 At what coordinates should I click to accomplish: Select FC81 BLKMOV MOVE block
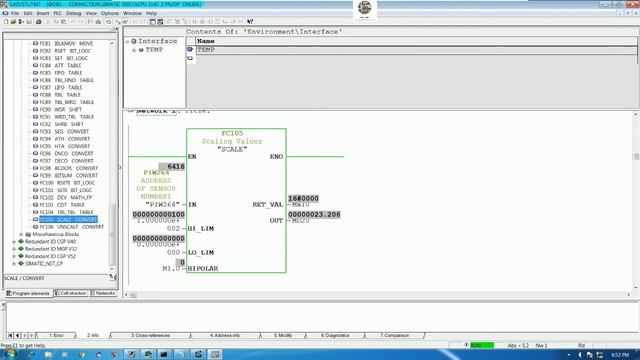tap(66, 43)
